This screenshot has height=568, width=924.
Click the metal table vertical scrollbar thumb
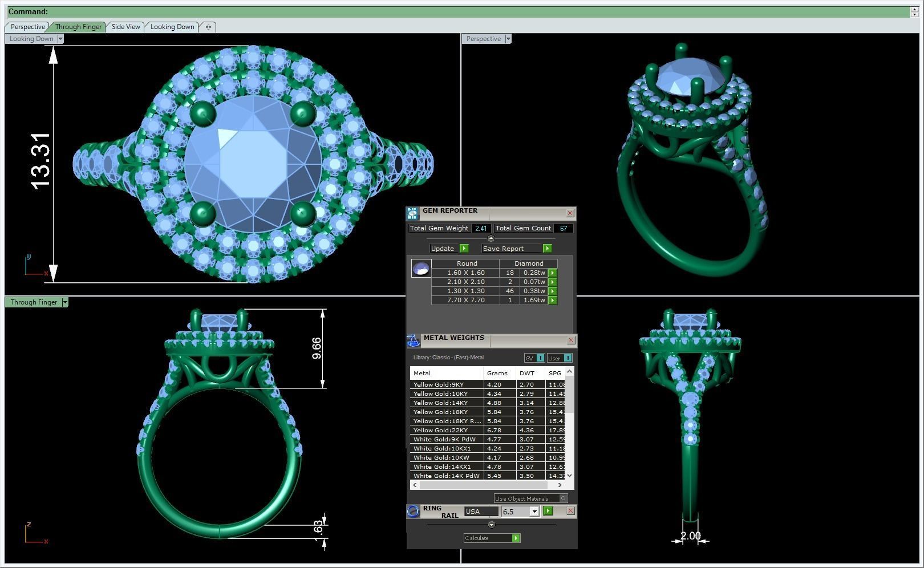pos(569,394)
